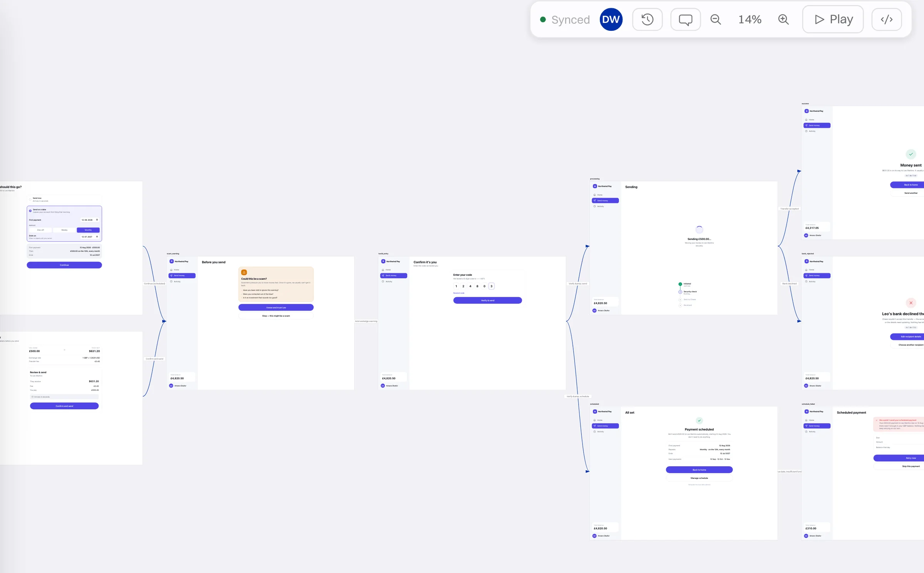Click the Northwind Pay logo in the twofa_entry frame
Screen dimensions: 924x573
(383, 261)
